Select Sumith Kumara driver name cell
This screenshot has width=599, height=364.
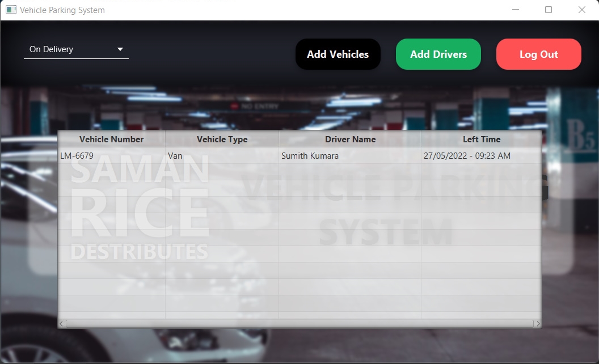(x=350, y=156)
